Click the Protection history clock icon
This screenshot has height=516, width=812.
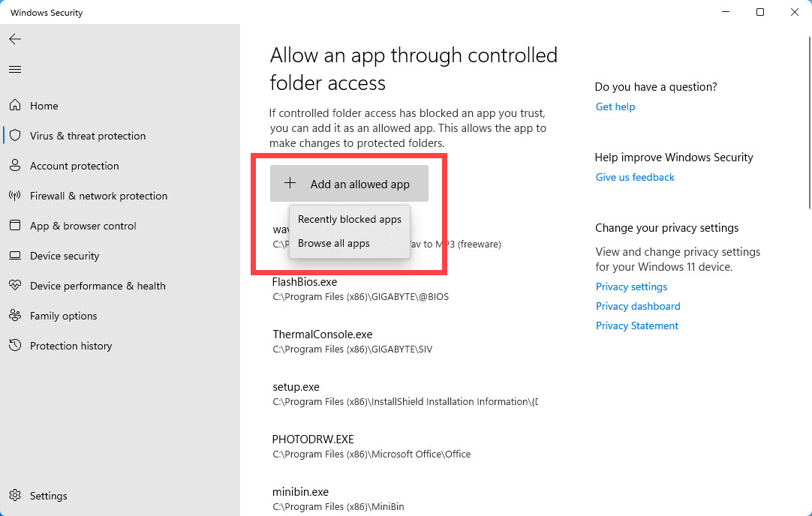click(x=15, y=346)
